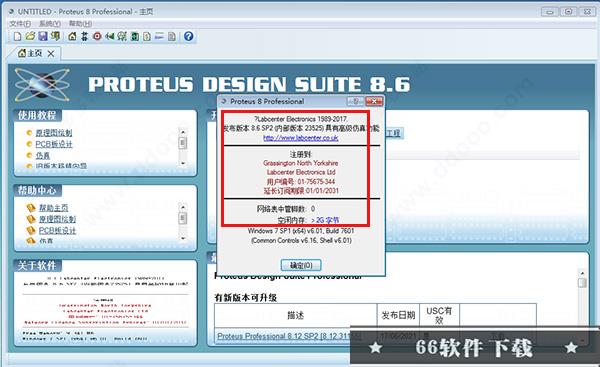Open the 系统 menu
This screenshot has height=367, width=600.
click(x=50, y=24)
